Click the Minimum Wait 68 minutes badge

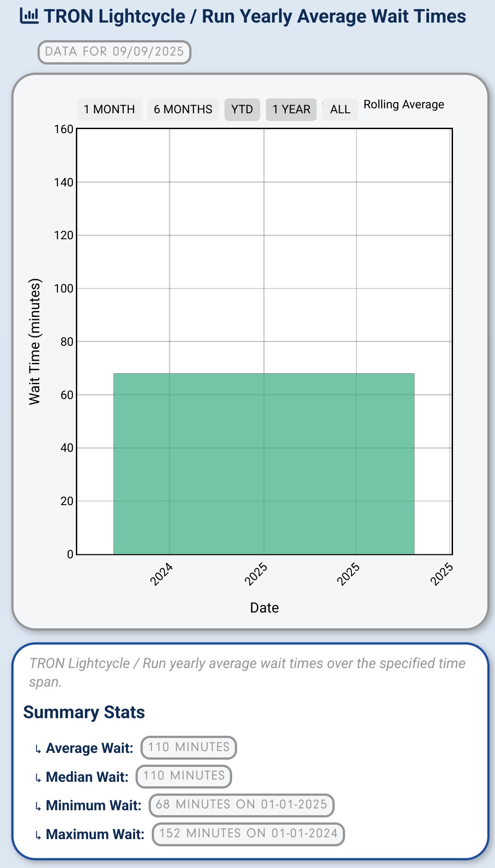click(x=241, y=804)
